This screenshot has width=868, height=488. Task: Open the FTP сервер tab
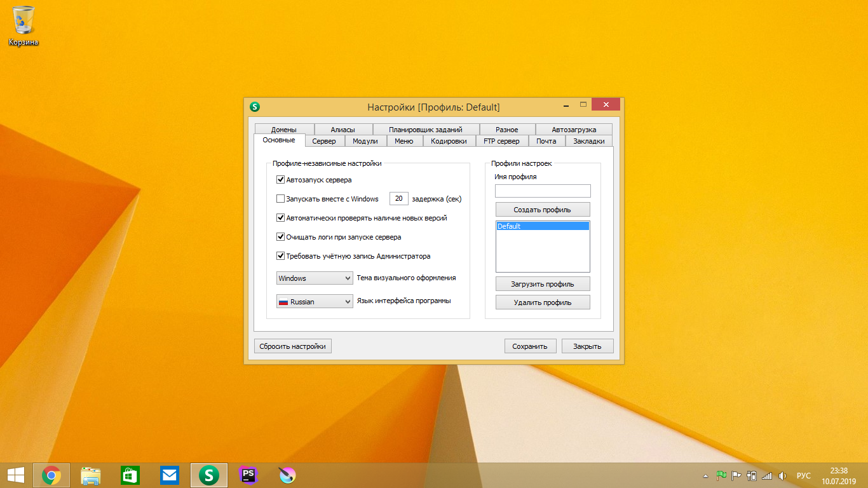pos(501,141)
